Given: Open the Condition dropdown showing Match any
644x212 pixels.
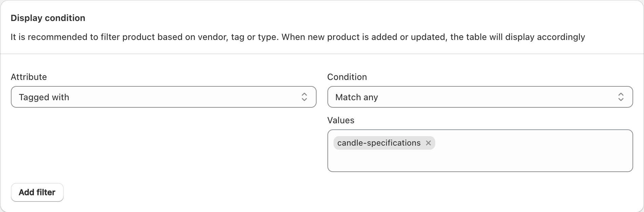Looking at the screenshot, I should [480, 97].
